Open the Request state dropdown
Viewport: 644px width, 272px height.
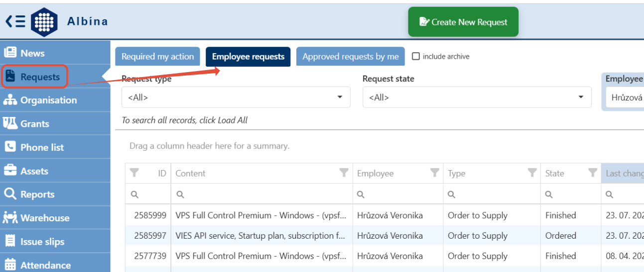tap(477, 97)
